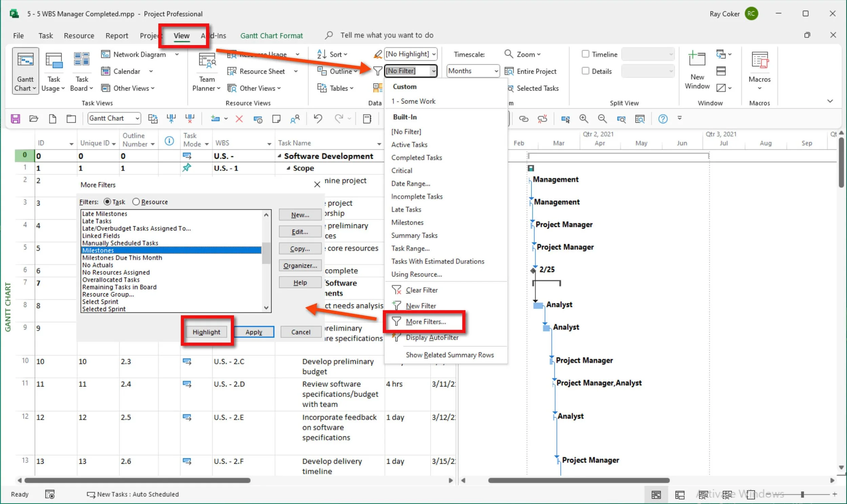
Task: Click the Zoom Out magnifier icon
Action: pyautogui.click(x=602, y=119)
